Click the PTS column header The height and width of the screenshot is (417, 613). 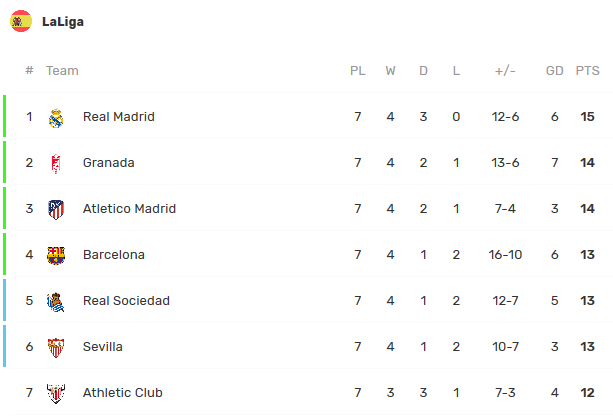587,71
